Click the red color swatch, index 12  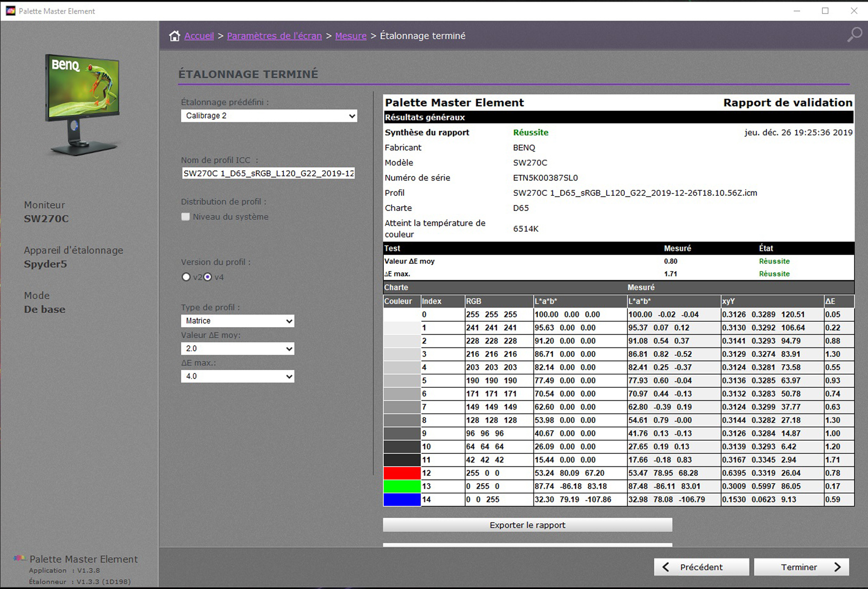point(401,473)
